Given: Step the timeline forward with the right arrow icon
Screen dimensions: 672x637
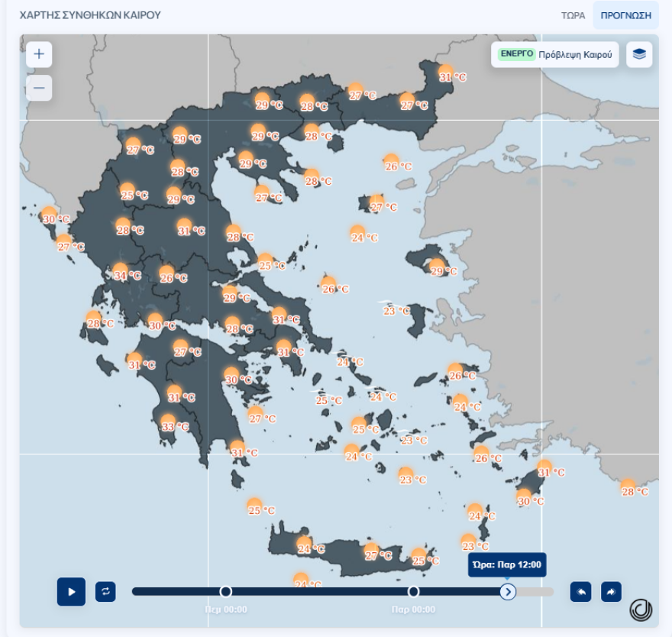Looking at the screenshot, I should (611, 591).
